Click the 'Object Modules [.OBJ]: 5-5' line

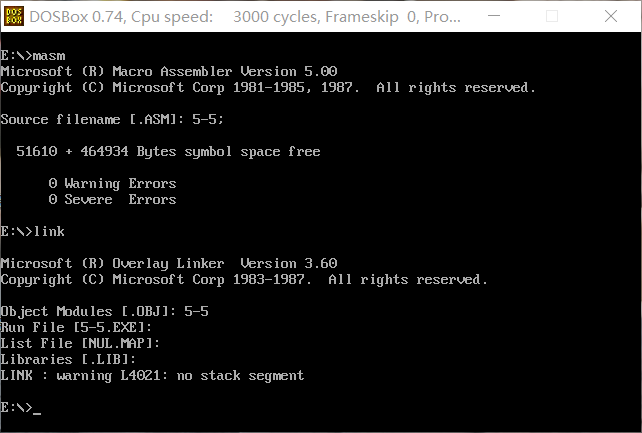104,312
